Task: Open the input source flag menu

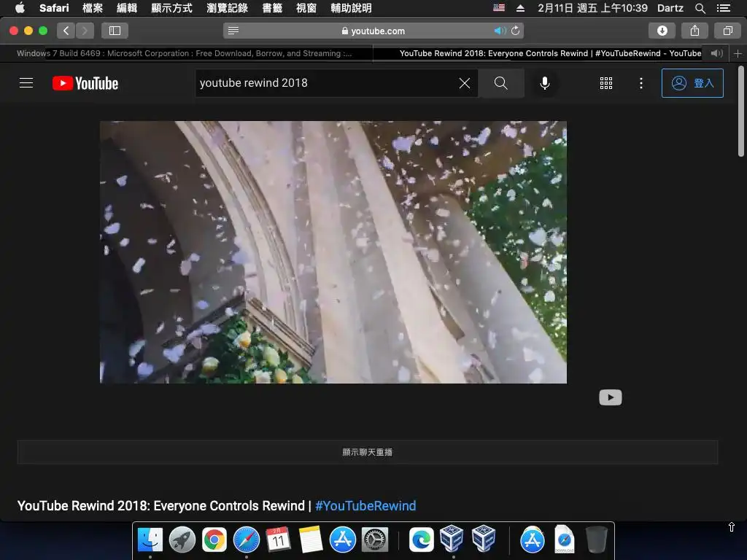Action: 499,7
